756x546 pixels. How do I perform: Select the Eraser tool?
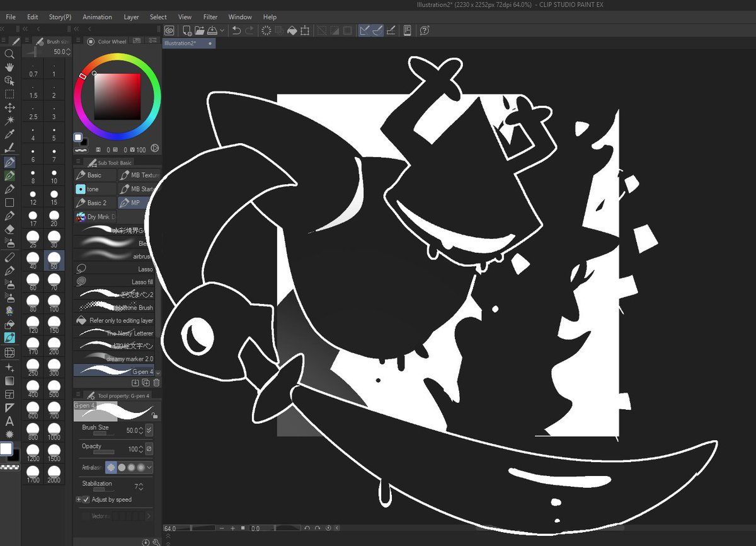pyautogui.click(x=9, y=229)
